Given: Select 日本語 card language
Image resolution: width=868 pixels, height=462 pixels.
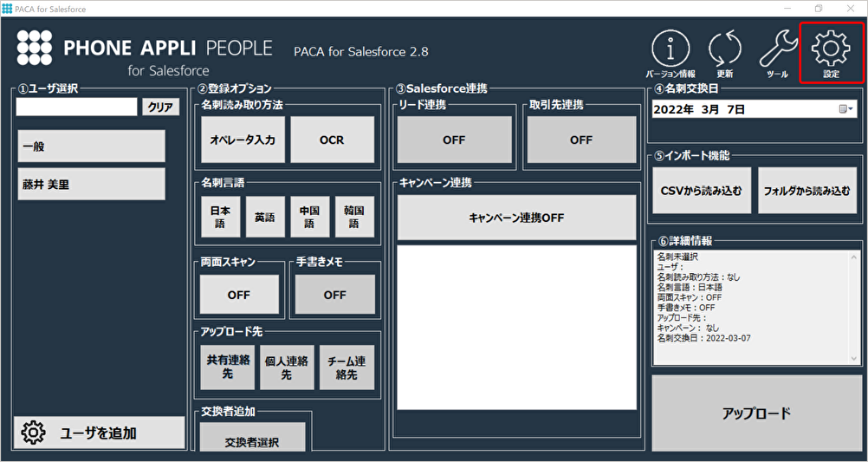Looking at the screenshot, I should [x=220, y=217].
